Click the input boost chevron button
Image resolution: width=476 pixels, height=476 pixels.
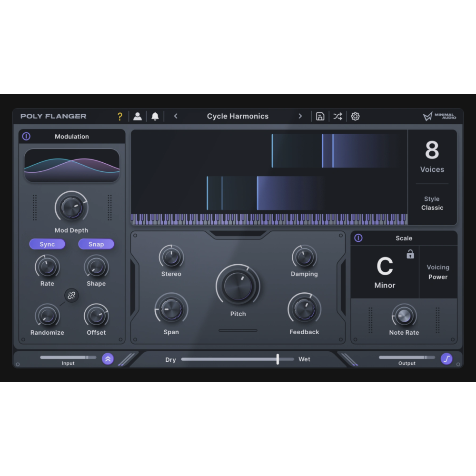pyautogui.click(x=108, y=359)
